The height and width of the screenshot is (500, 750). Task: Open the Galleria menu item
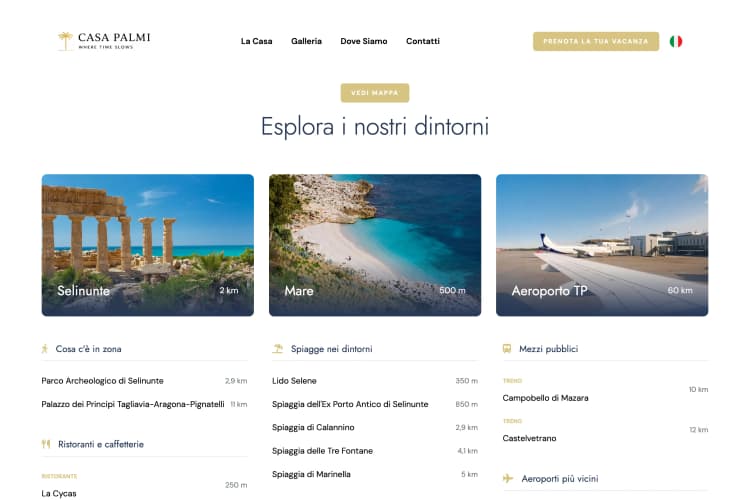[306, 42]
